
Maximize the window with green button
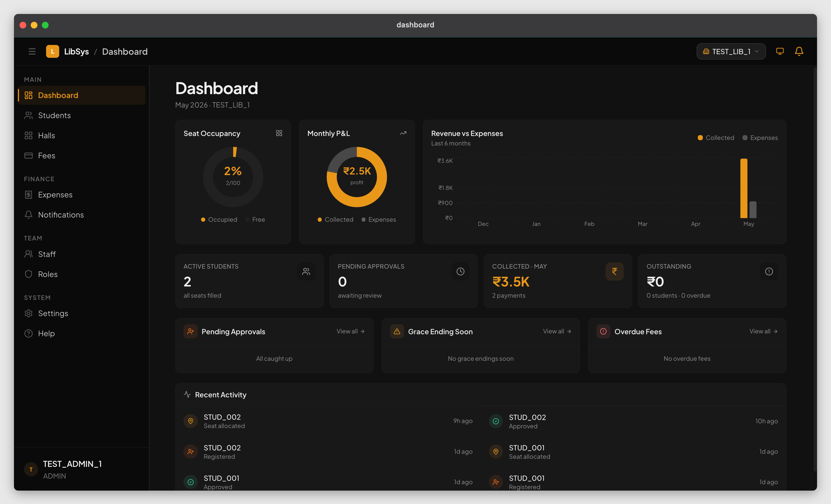coord(45,25)
